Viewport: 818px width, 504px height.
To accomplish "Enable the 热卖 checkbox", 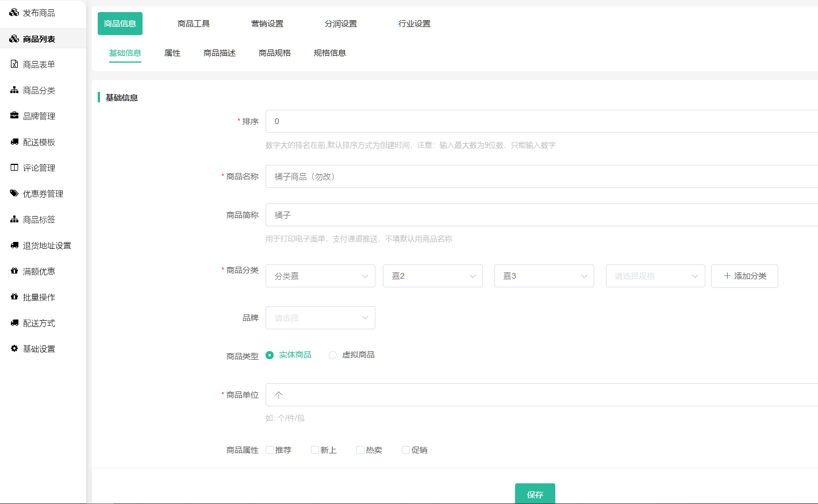I will click(x=360, y=450).
